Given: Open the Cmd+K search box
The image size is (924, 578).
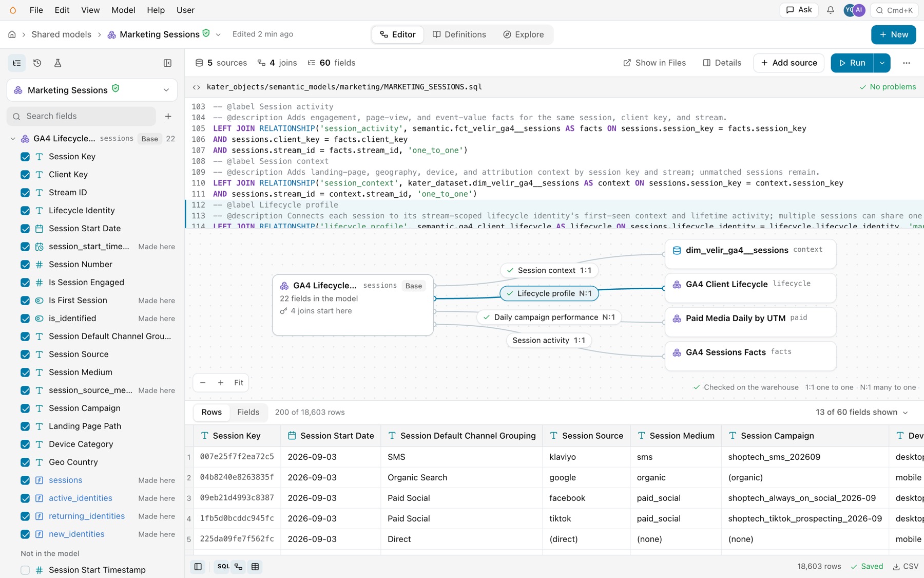Looking at the screenshot, I should [895, 10].
